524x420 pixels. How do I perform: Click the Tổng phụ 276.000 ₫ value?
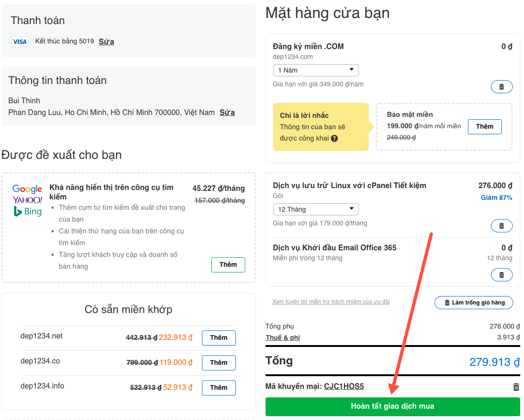505,326
